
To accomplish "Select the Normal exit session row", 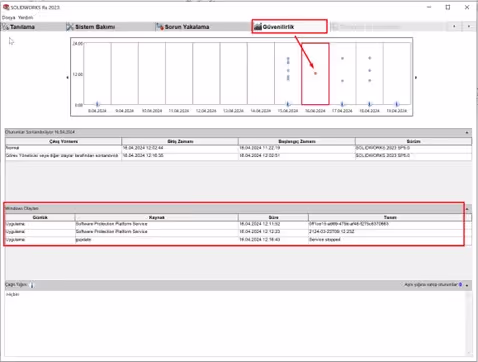I will tap(238, 148).
